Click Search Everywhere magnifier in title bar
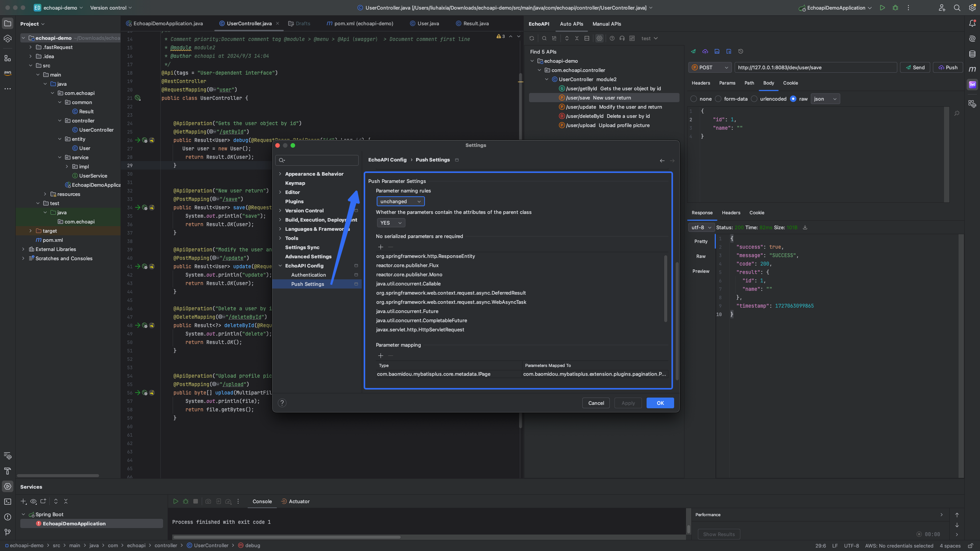980x551 pixels. point(957,8)
